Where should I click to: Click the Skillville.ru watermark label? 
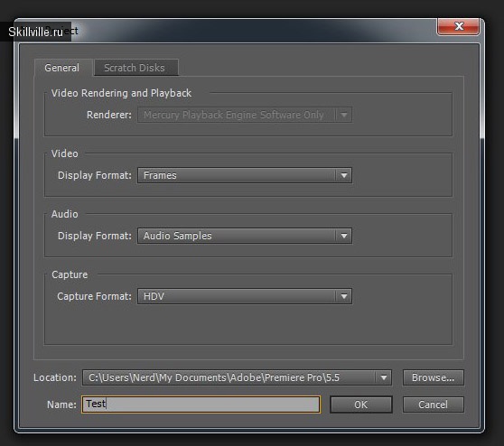pyautogui.click(x=35, y=32)
